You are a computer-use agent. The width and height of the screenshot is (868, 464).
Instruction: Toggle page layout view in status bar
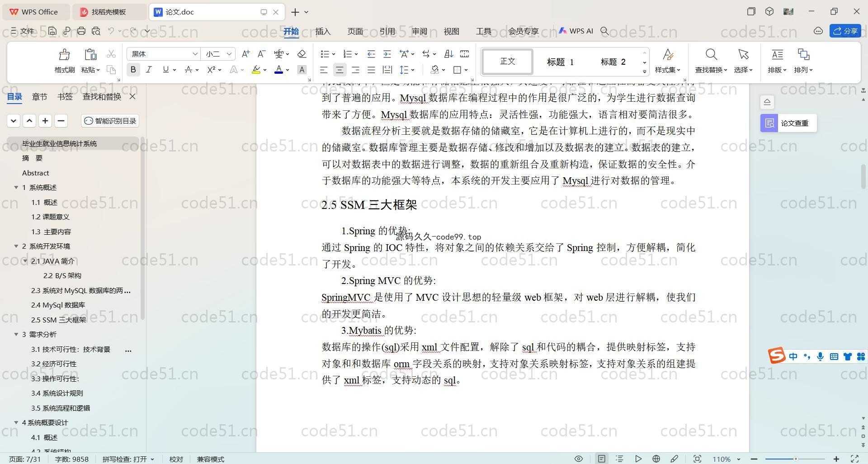[x=602, y=459]
